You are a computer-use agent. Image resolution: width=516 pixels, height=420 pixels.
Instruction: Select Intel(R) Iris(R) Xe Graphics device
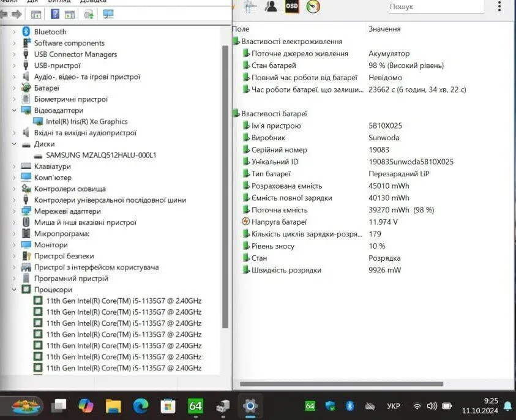(86, 121)
